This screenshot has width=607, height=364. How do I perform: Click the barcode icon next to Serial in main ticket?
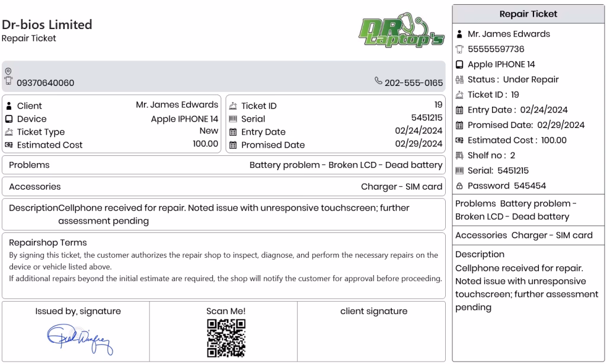pos(232,119)
